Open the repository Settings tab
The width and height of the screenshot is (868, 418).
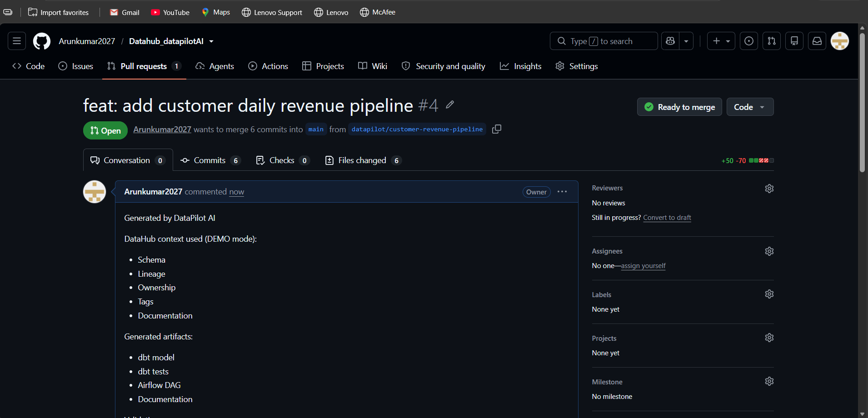(x=577, y=66)
